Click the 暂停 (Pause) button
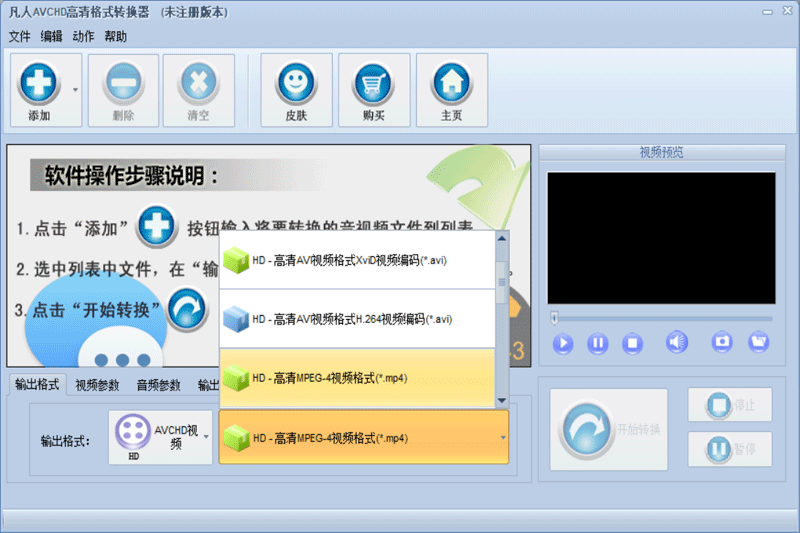This screenshot has height=533, width=800. tap(730, 449)
